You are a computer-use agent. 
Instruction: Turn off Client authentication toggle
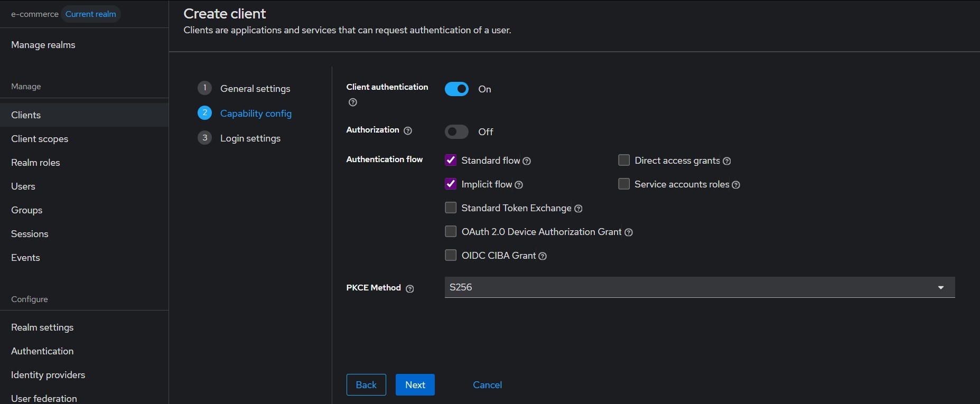pyautogui.click(x=456, y=89)
